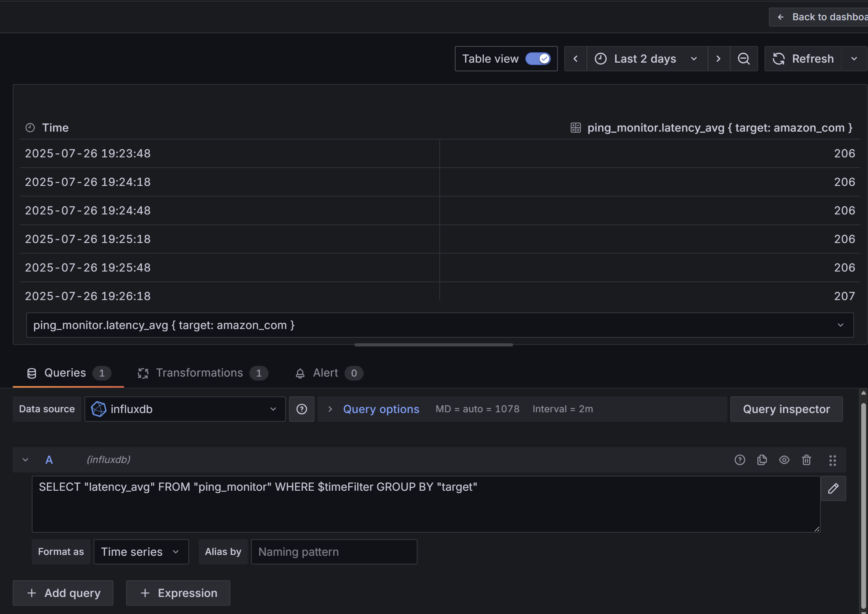Toggle query editor mode with pencil icon
Image resolution: width=868 pixels, height=614 pixels.
[833, 488]
